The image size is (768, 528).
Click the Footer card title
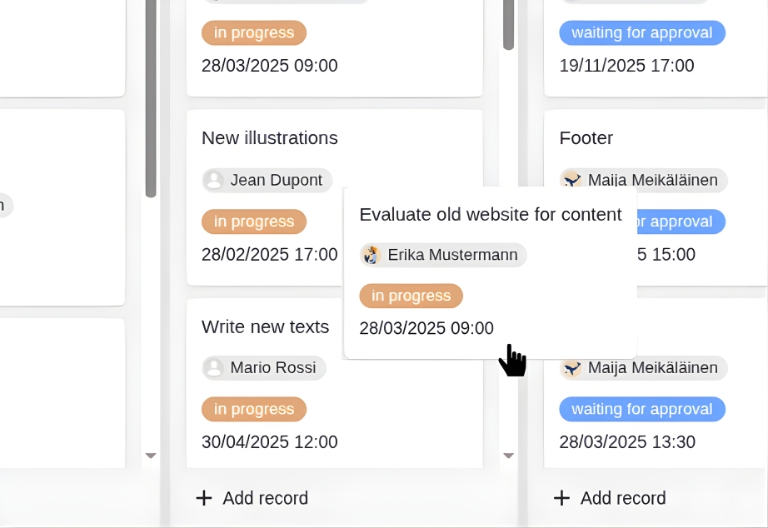(586, 138)
